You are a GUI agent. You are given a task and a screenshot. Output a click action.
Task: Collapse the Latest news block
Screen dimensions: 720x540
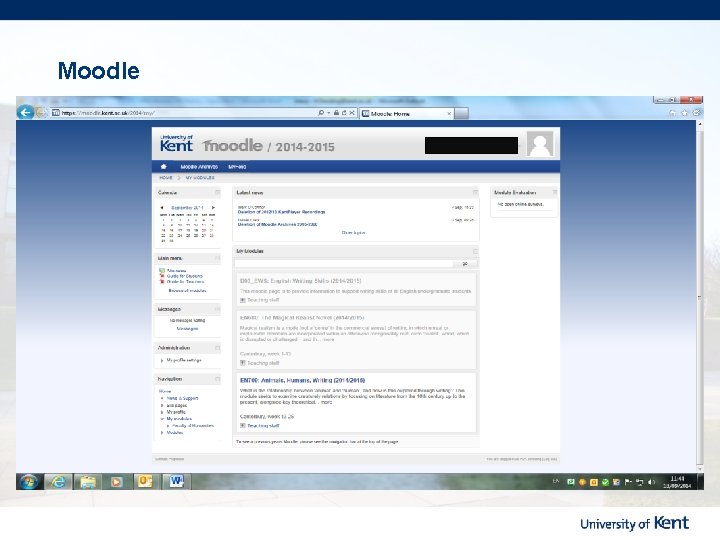click(475, 193)
